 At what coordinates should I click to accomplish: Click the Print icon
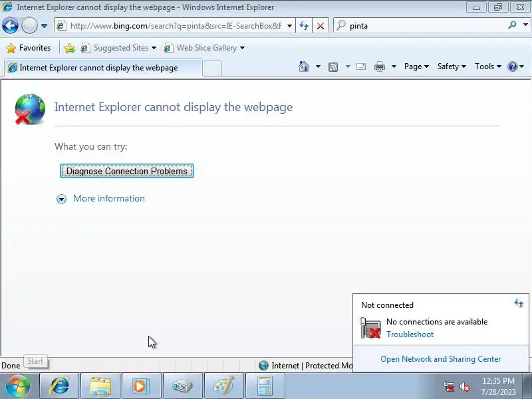[x=379, y=67]
